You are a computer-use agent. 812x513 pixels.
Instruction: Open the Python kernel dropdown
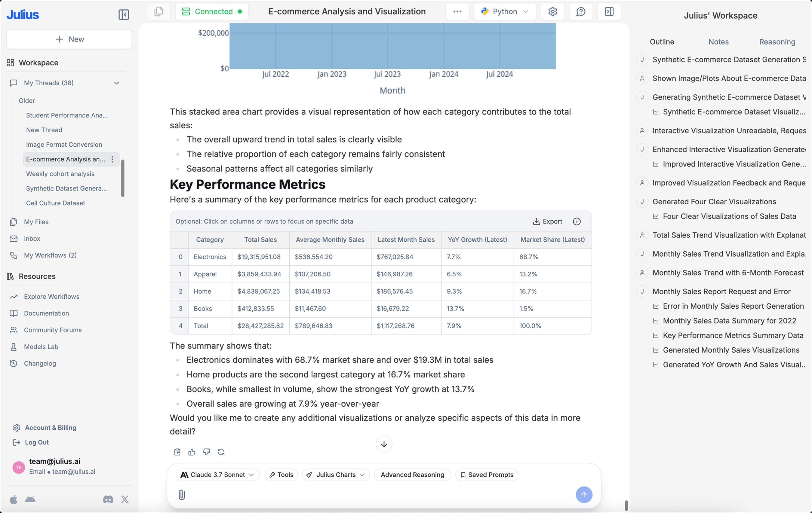pos(505,11)
